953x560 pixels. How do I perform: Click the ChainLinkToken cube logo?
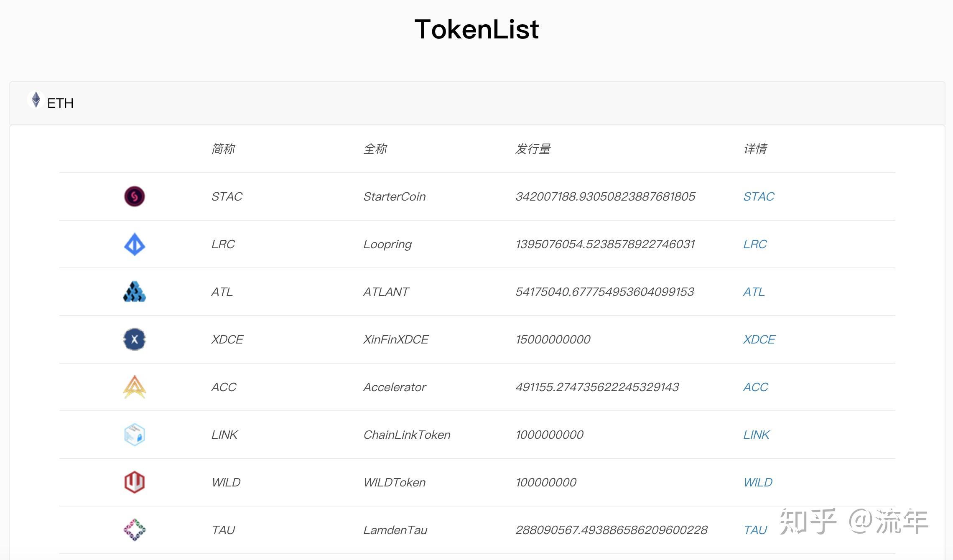click(134, 435)
